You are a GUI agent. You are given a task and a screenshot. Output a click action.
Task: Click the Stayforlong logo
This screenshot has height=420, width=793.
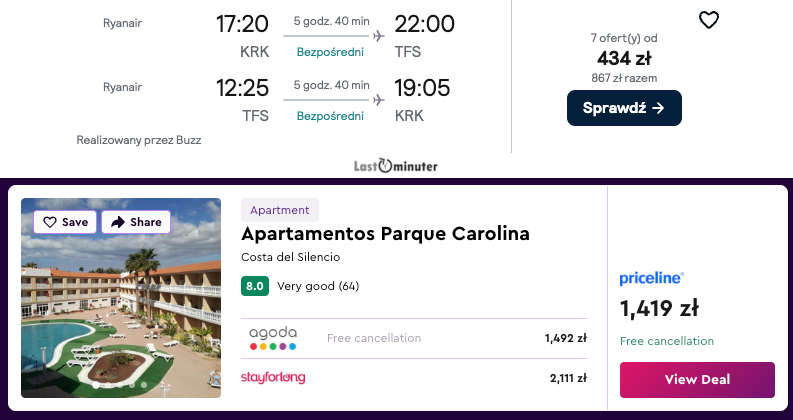coord(273,378)
